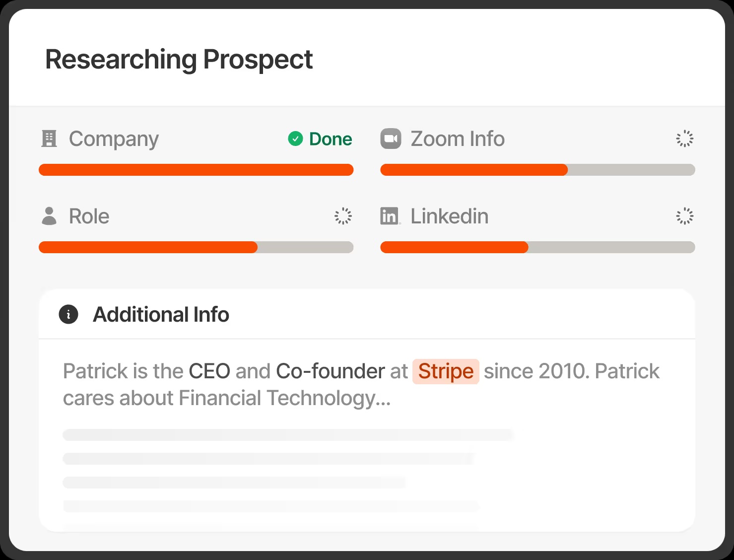
Task: Click the Zoom Info camera icon
Action: coord(391,139)
